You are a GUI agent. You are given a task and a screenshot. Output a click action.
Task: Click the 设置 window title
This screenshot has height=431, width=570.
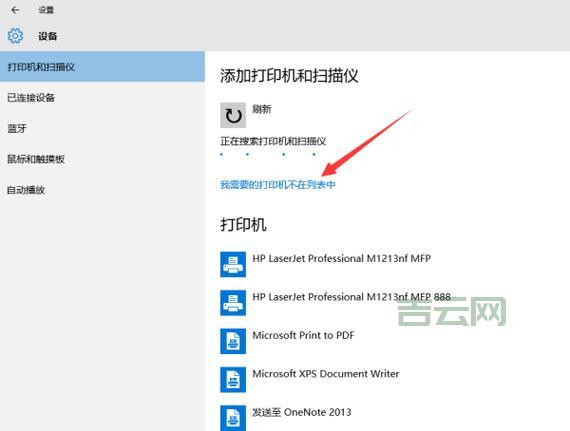click(x=46, y=10)
